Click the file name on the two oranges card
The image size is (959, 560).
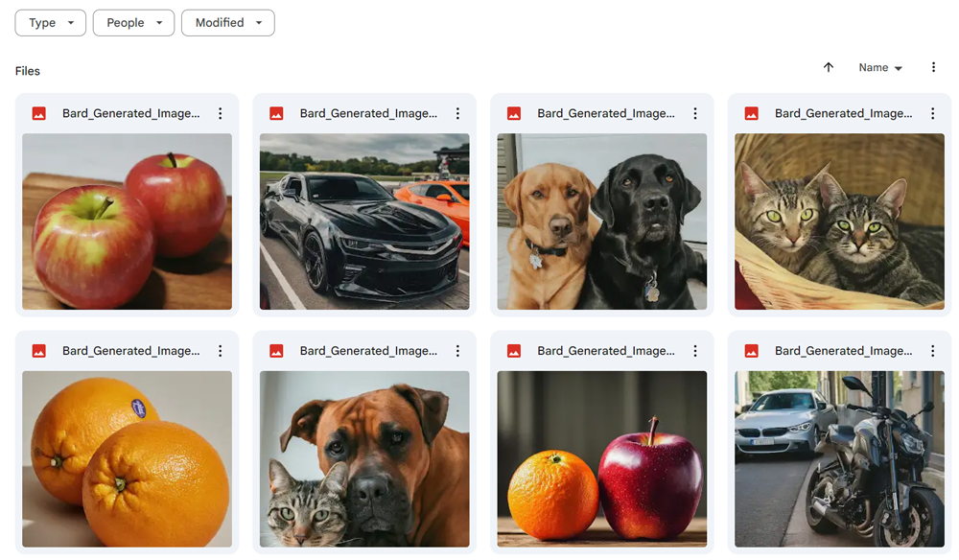point(130,350)
